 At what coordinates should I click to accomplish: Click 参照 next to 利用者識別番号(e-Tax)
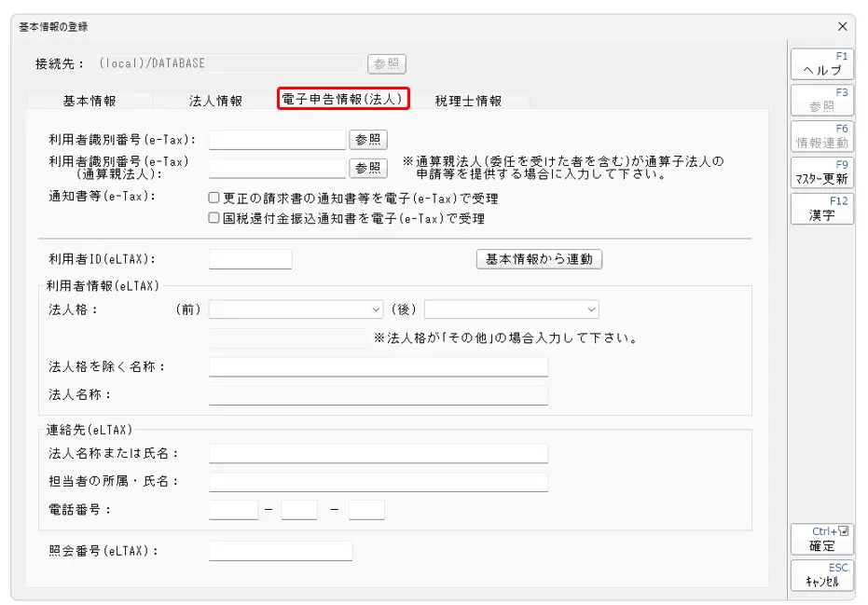(x=368, y=140)
